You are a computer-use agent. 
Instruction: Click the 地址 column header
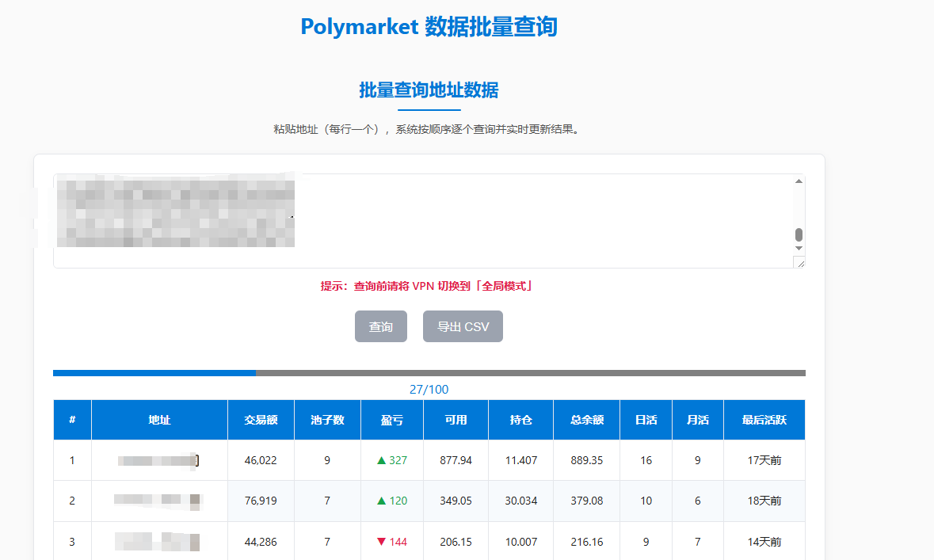[159, 420]
